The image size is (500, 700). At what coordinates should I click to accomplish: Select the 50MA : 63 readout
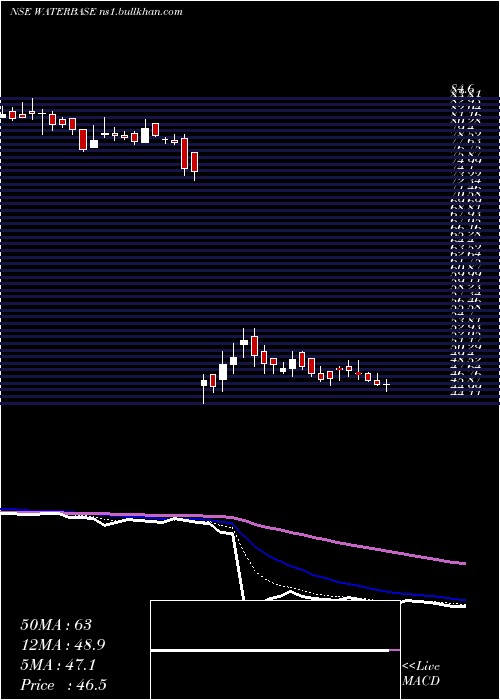point(56,625)
